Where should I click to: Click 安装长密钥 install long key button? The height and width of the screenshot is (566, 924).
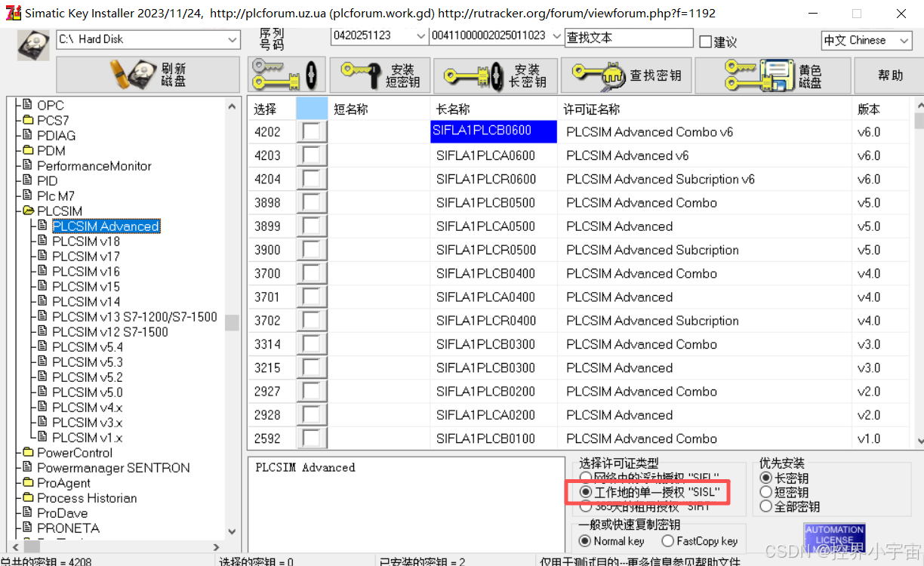click(495, 75)
